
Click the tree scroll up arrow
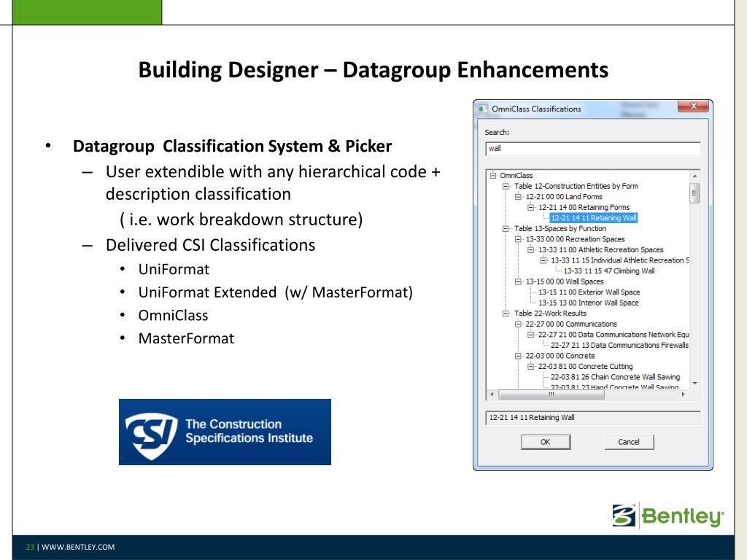(x=695, y=176)
